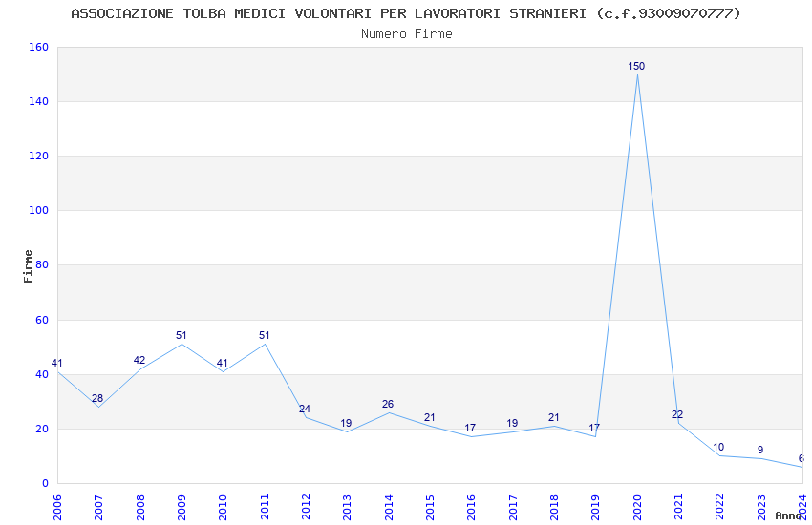
Task: Select the year 2010 on the x-axis
Action: click(x=224, y=508)
